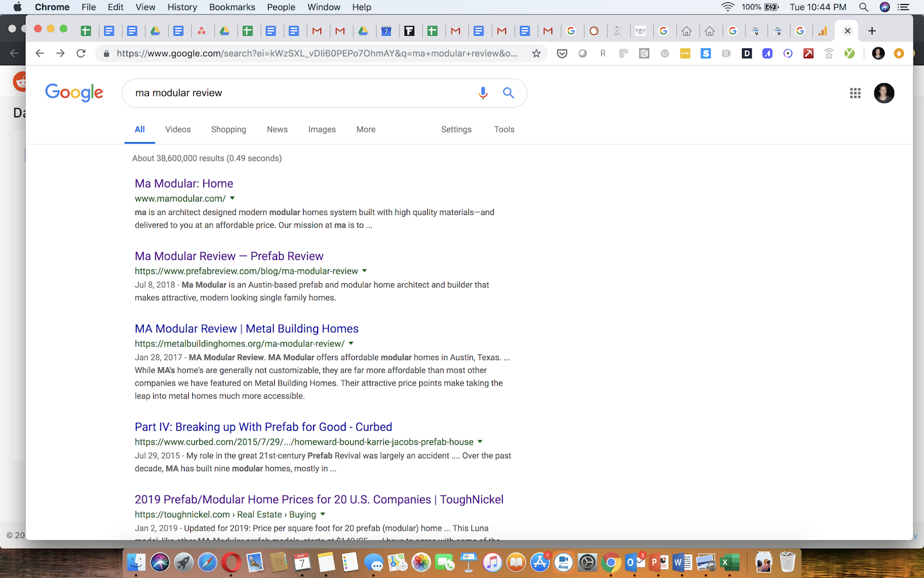Expand options arrow for toughnickel.com result
The width and height of the screenshot is (924, 578).
(x=323, y=514)
